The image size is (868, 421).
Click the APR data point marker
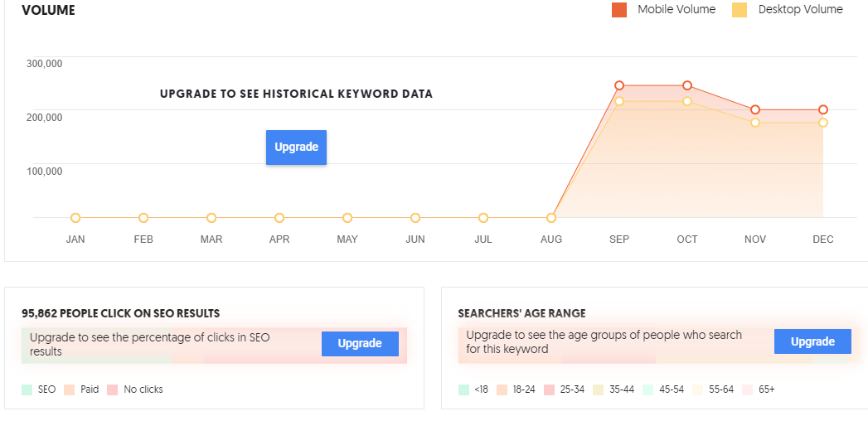(279, 218)
